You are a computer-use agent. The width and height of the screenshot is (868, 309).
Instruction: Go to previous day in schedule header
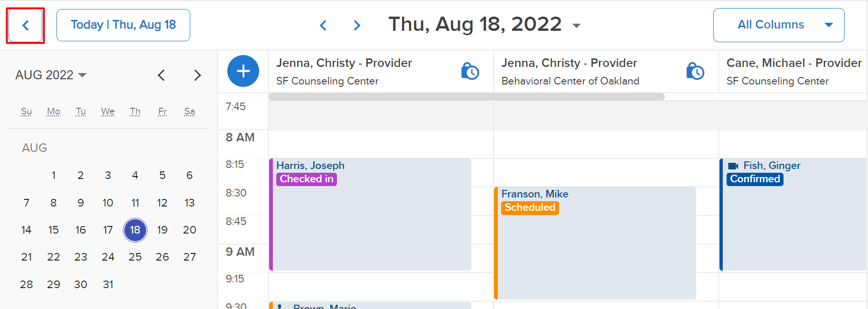[323, 25]
